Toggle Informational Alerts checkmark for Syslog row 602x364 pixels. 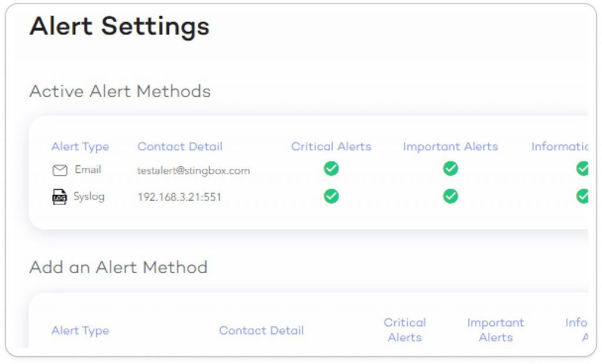click(583, 196)
